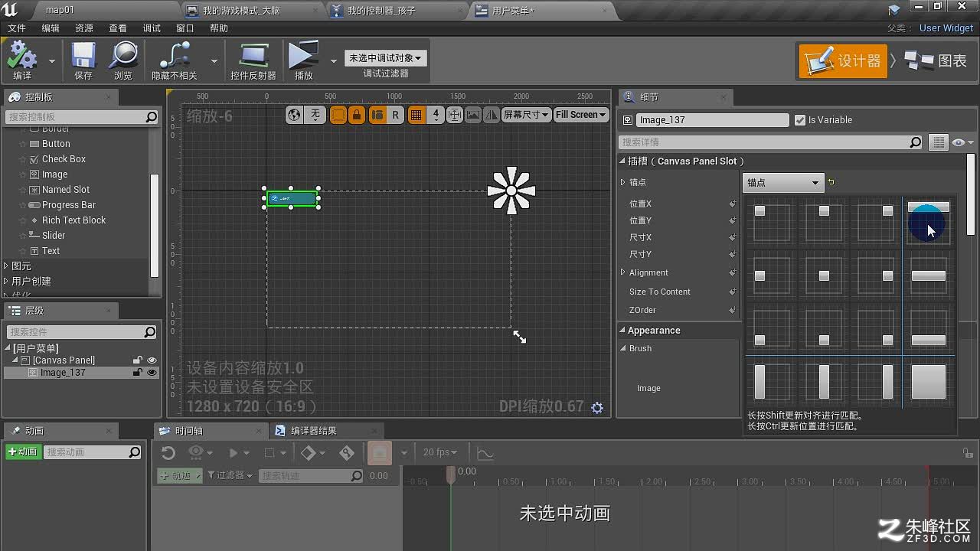Expand the Alignment property
The height and width of the screenshot is (551, 980).
point(622,272)
